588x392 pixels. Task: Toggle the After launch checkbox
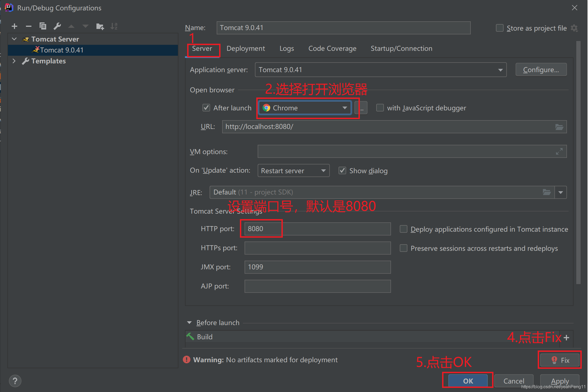click(206, 108)
